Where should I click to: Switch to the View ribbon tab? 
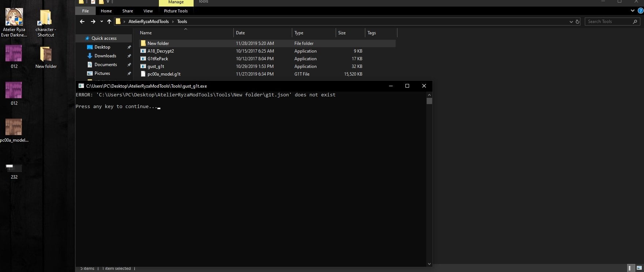point(148,11)
